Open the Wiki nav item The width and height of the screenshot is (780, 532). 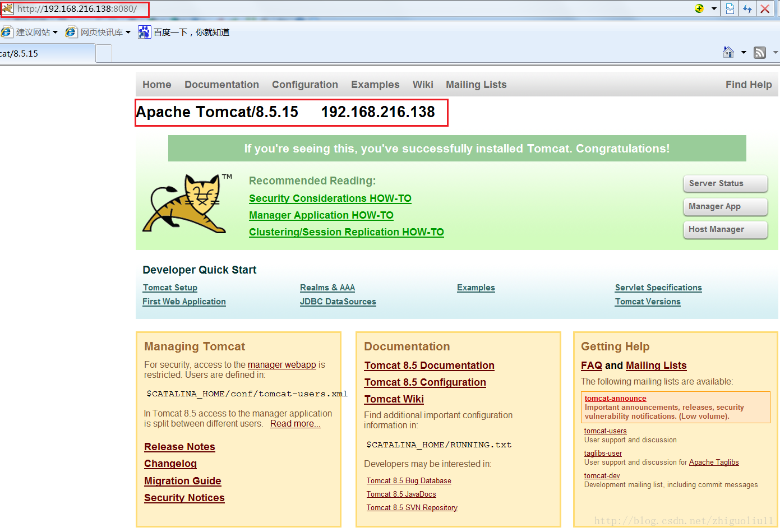click(x=423, y=85)
